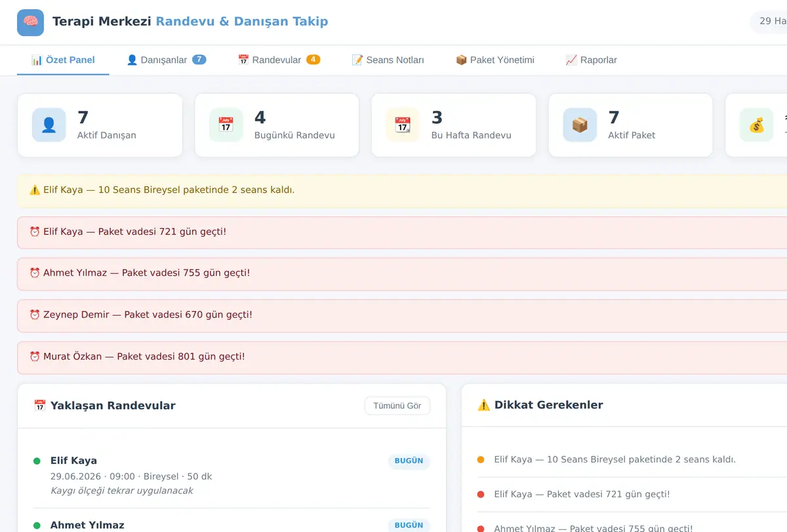This screenshot has height=532, width=787.
Task: Click alarm clock icon in Elif Kaya 721 gün banner
Action: point(35,232)
